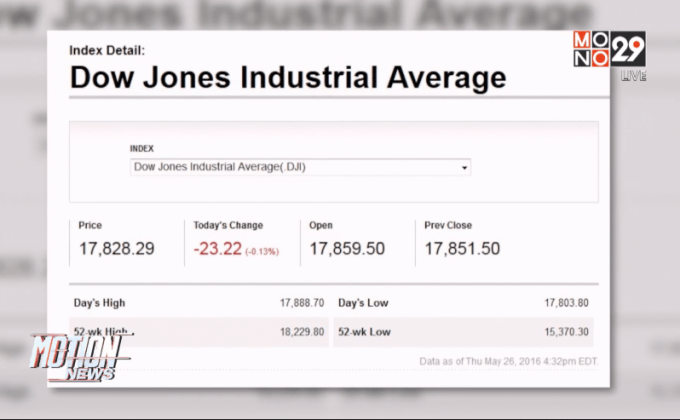This screenshot has width=680, height=420.
Task: Click the Day's Low value 17,803.80
Action: pyautogui.click(x=566, y=302)
